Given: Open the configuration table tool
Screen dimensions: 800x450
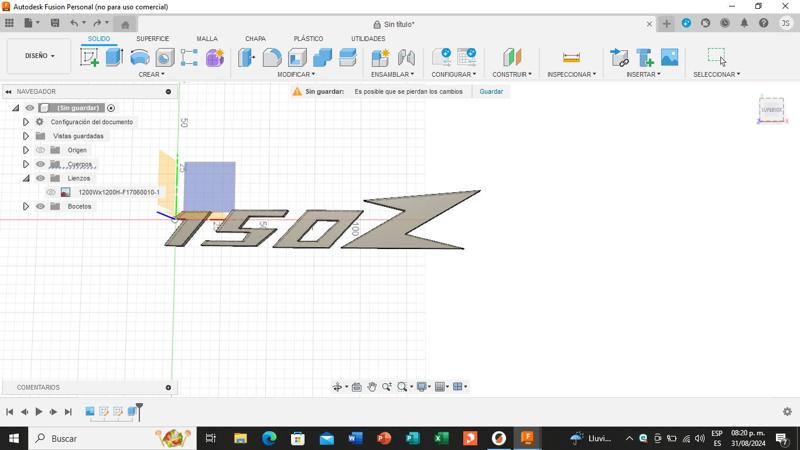Looking at the screenshot, I should [x=466, y=57].
